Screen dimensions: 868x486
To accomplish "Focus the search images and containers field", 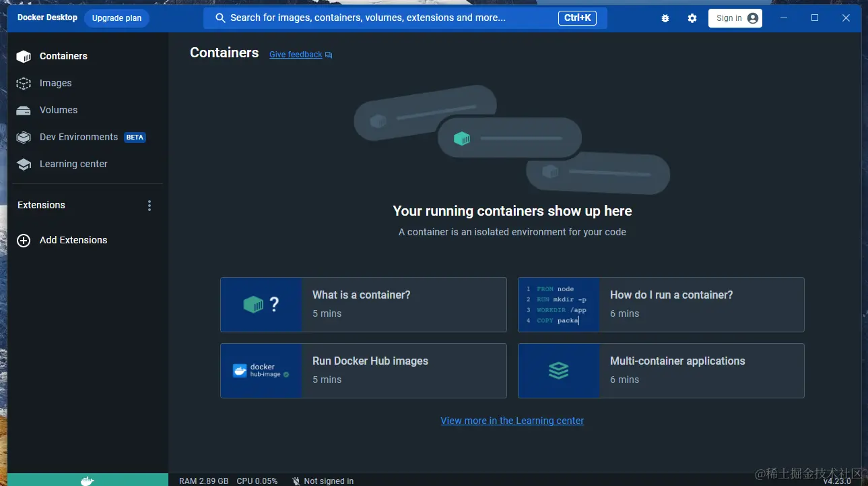I will pyautogui.click(x=405, y=18).
